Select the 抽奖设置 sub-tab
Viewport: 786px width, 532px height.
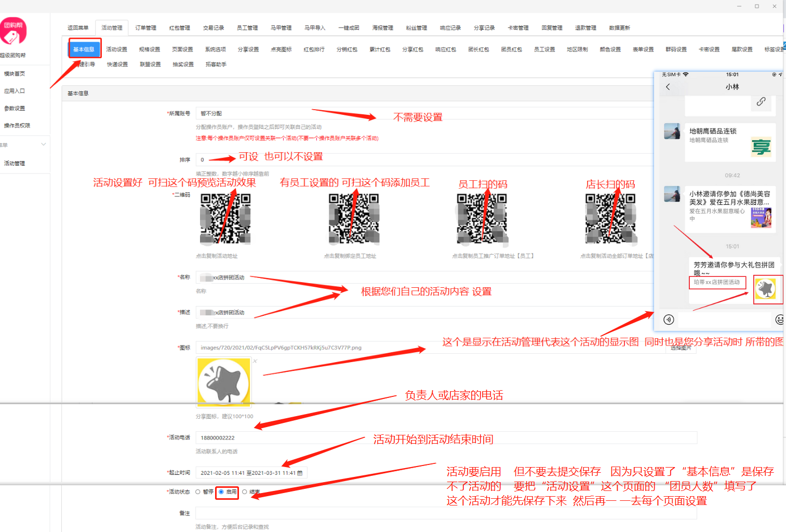(183, 64)
